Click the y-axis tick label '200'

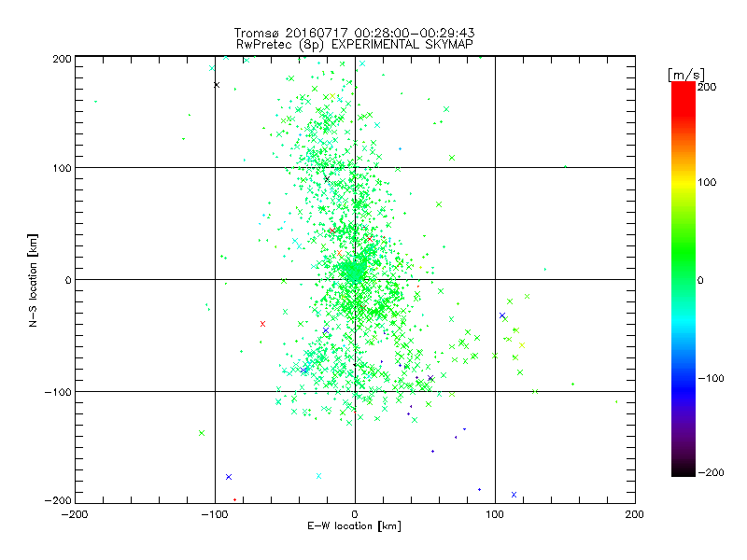pyautogui.click(x=62, y=59)
